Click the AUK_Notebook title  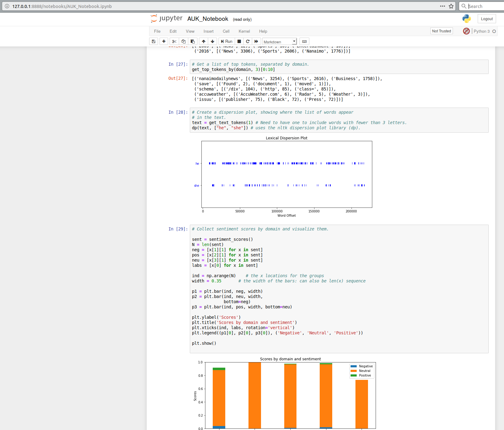[x=208, y=19]
